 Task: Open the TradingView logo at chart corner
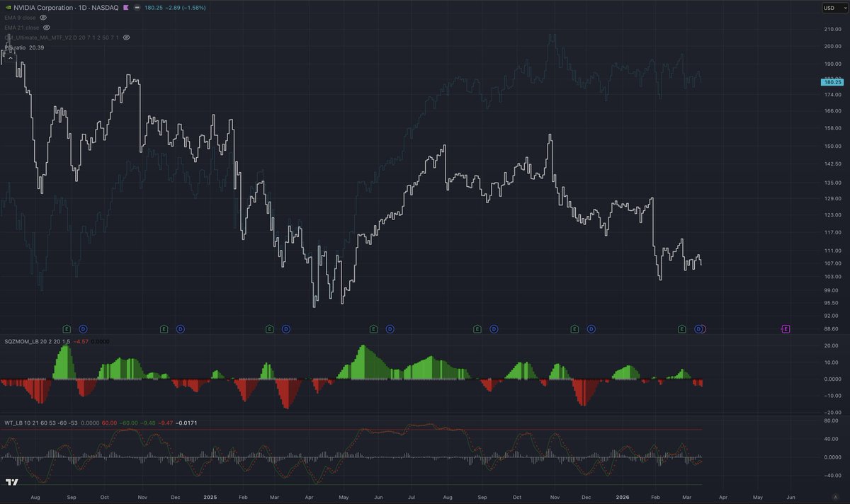11,483
